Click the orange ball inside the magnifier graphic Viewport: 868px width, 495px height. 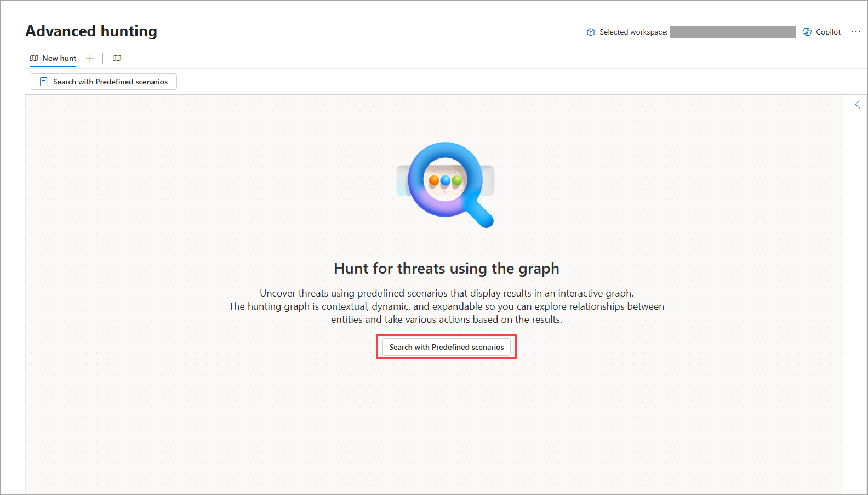(434, 180)
